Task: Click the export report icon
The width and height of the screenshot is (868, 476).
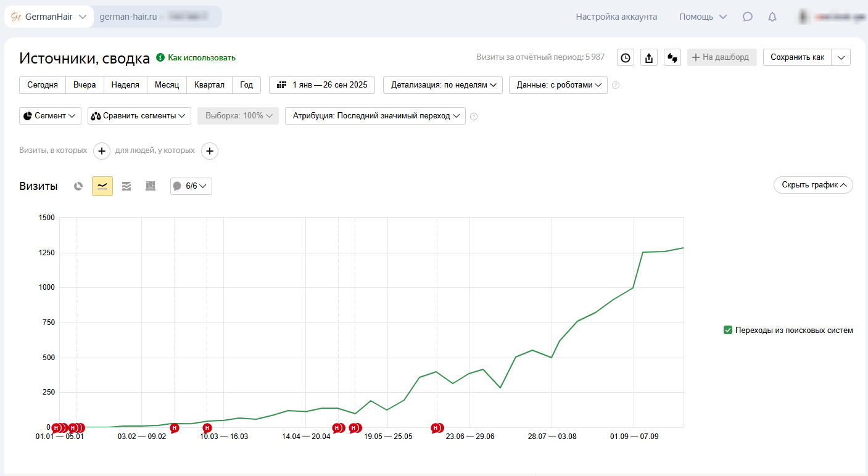Action: 649,57
